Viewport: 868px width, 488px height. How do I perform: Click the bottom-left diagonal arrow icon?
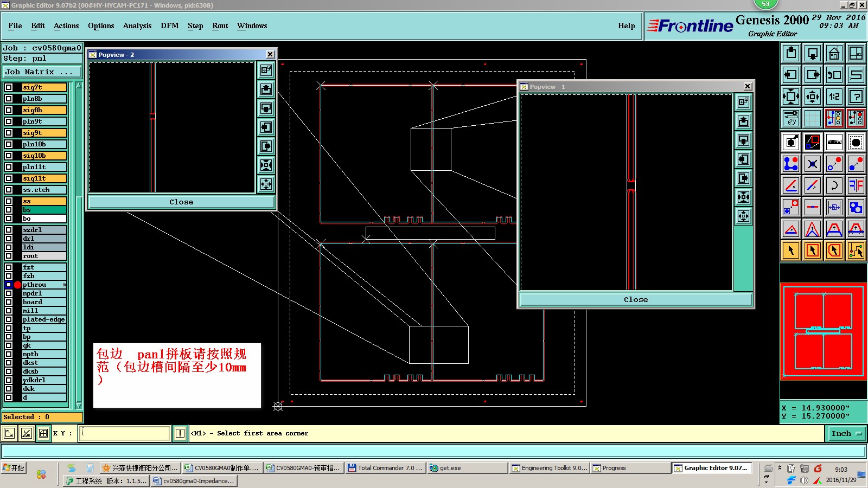(9, 433)
